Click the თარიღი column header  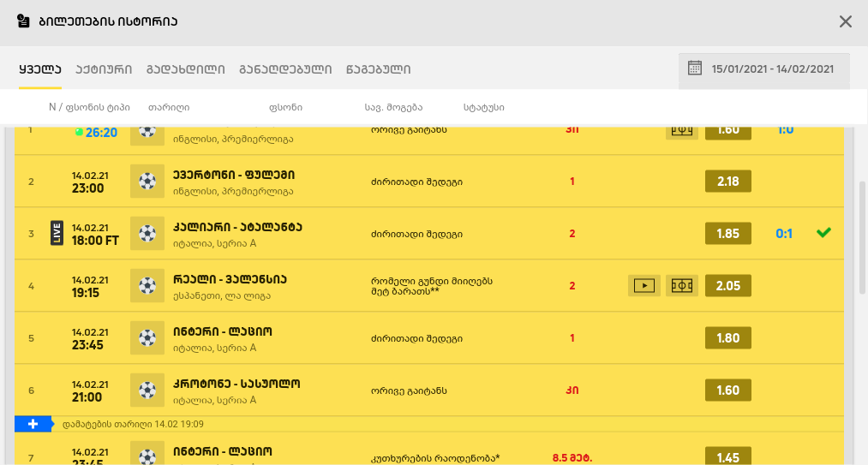[169, 107]
